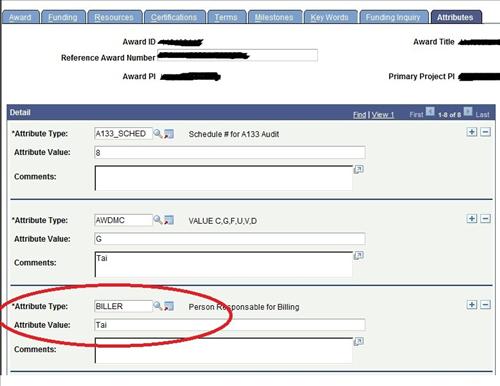The width and height of the screenshot is (500, 386).
Task: Add a row after BILLER attribute
Action: (x=472, y=305)
